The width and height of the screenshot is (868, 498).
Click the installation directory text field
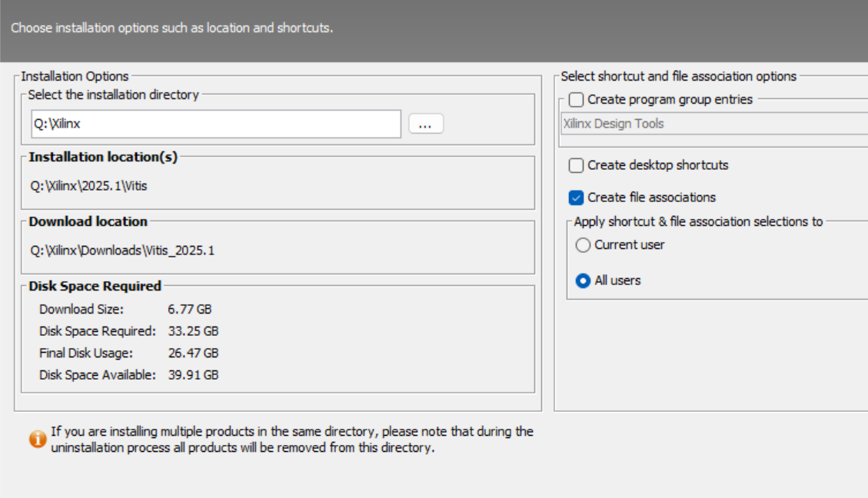[x=215, y=124]
